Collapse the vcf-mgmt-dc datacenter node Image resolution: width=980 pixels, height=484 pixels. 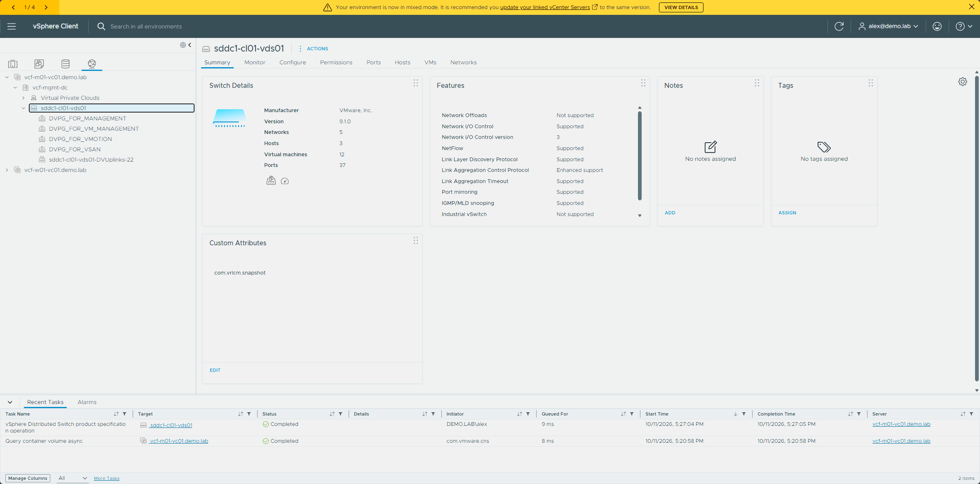15,87
